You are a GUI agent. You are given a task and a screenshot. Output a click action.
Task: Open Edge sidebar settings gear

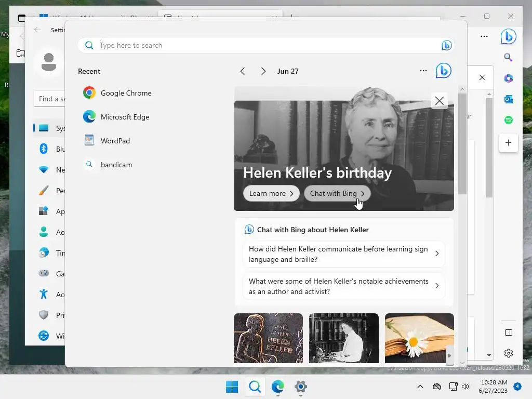point(508,353)
